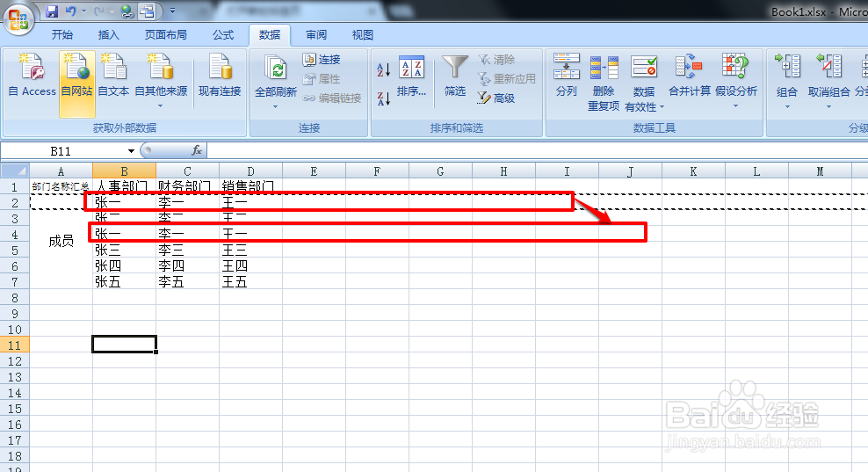Select cell with 财务部门
The image size is (868, 472).
tap(187, 186)
